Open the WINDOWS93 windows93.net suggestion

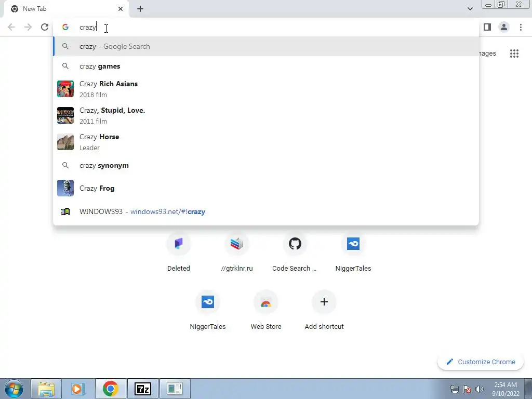click(x=266, y=212)
